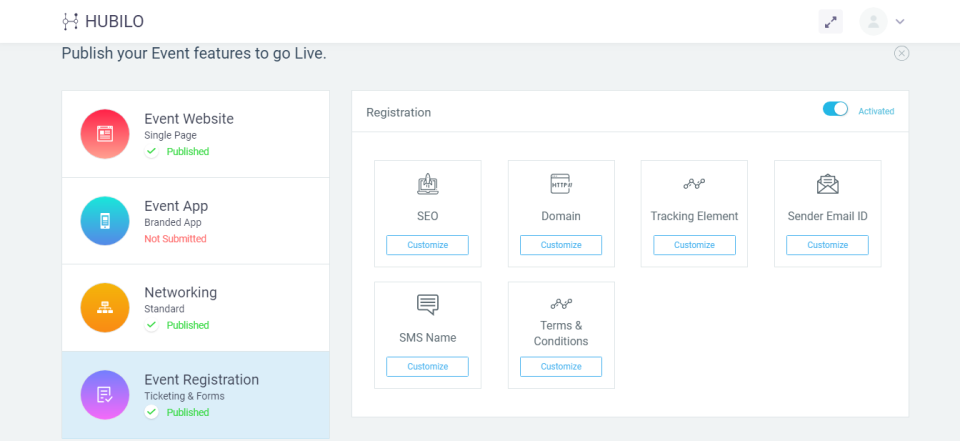
Task: Click the Tracking Element graph icon
Action: (x=694, y=184)
